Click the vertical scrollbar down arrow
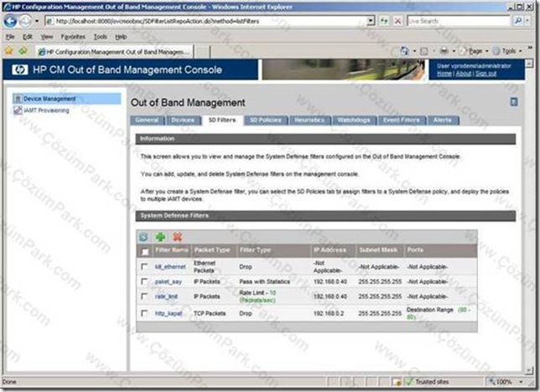The width and height of the screenshot is (540, 392). pos(530,370)
